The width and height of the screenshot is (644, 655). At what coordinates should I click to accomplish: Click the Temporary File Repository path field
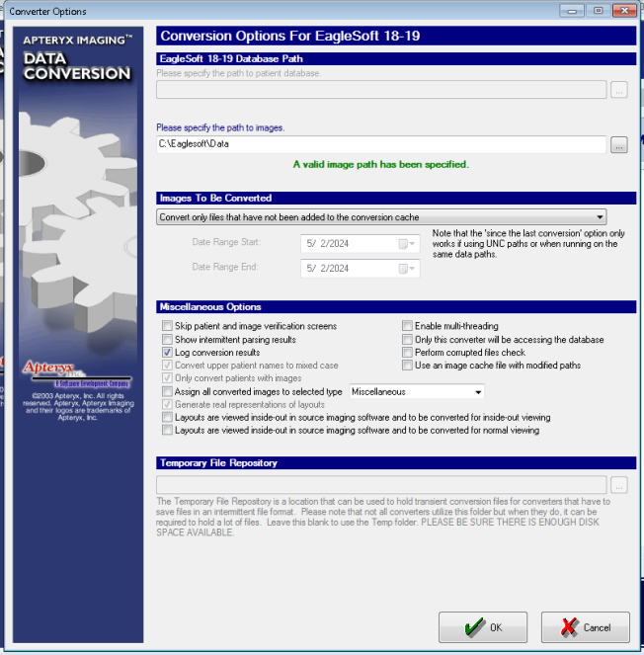click(x=381, y=485)
